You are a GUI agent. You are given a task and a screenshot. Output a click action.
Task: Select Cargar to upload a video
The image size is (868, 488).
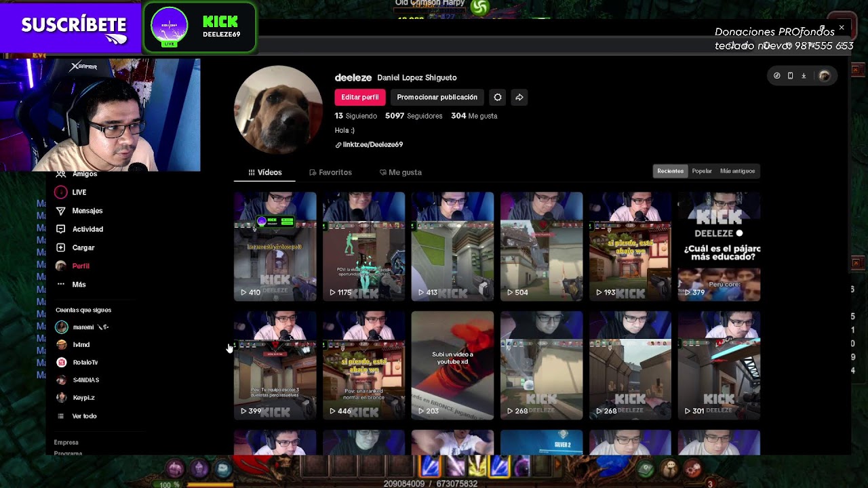pyautogui.click(x=75, y=247)
